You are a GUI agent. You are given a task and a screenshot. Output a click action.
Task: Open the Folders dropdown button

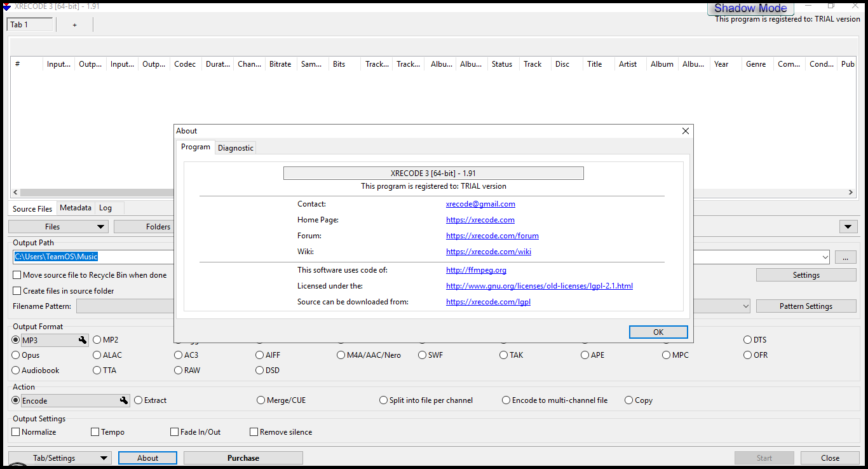(x=144, y=227)
